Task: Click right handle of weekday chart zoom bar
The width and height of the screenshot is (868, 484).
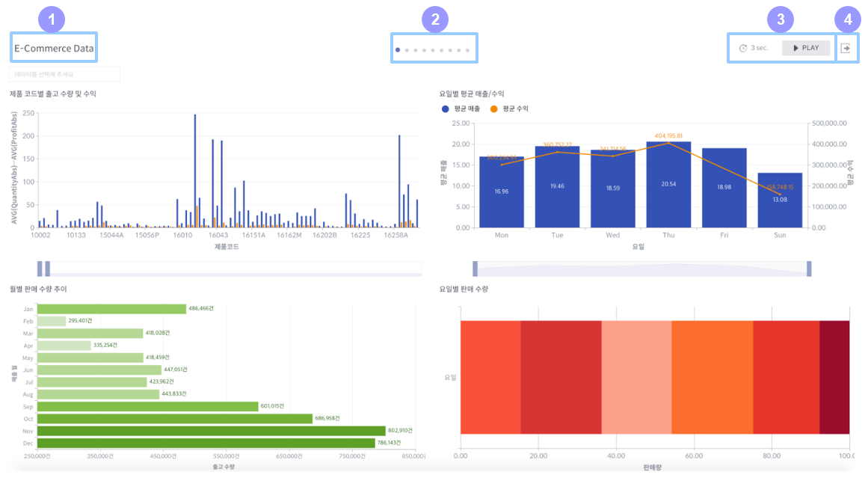Action: 809,269
